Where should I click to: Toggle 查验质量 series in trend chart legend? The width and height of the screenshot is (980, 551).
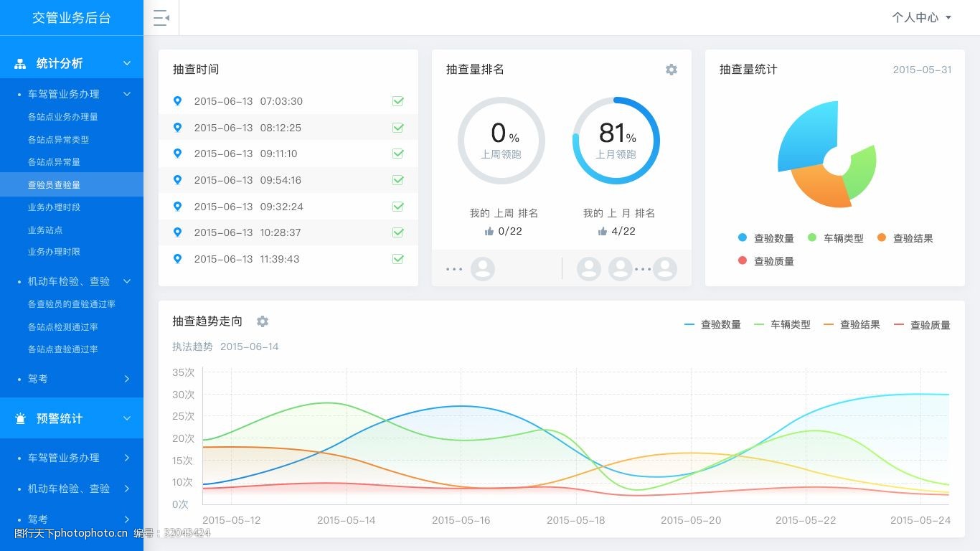click(x=922, y=325)
